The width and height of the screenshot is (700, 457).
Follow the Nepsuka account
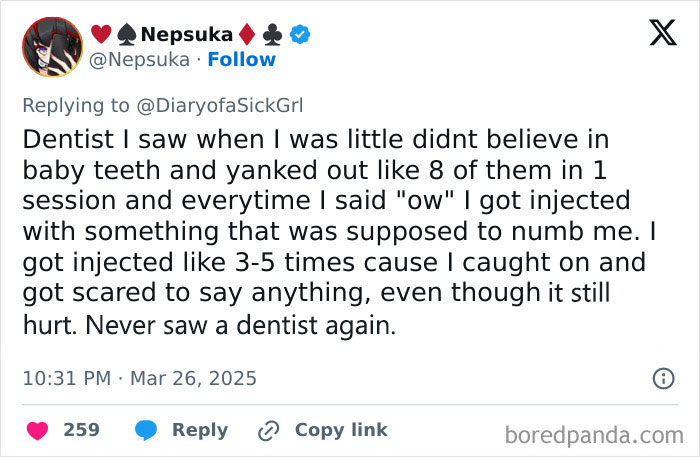[x=241, y=60]
